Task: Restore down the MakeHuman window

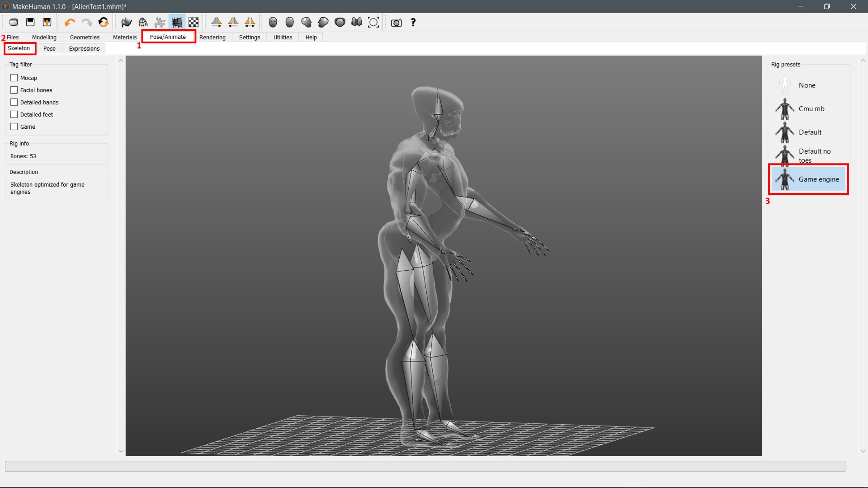Action: (x=827, y=7)
